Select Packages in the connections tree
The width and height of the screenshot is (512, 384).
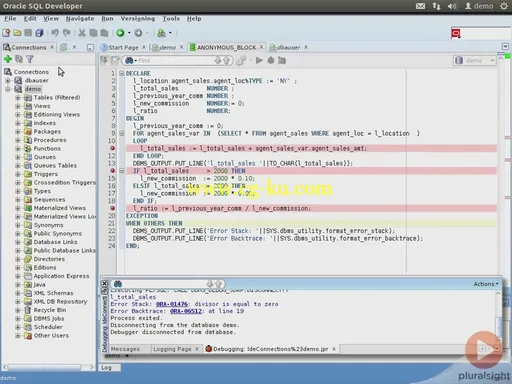[x=47, y=132]
